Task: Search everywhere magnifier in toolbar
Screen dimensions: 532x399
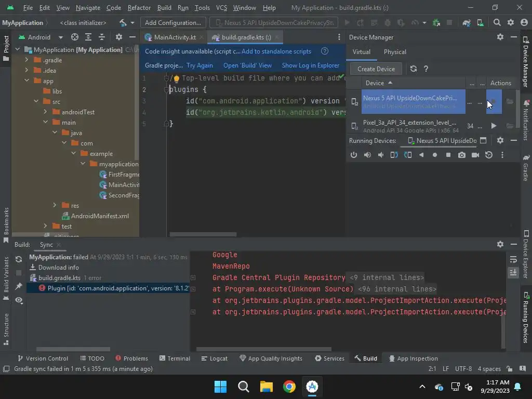Action: coord(497,23)
